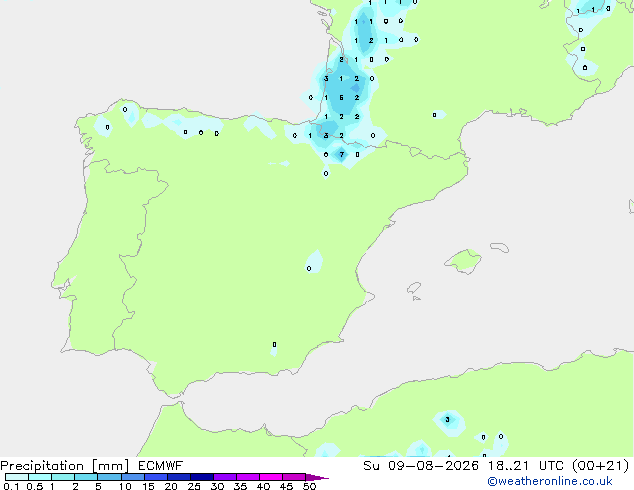Viewport: 634px width, 490px height.
Task: Open the weatheronline.co.uk link
Action: pos(550,481)
